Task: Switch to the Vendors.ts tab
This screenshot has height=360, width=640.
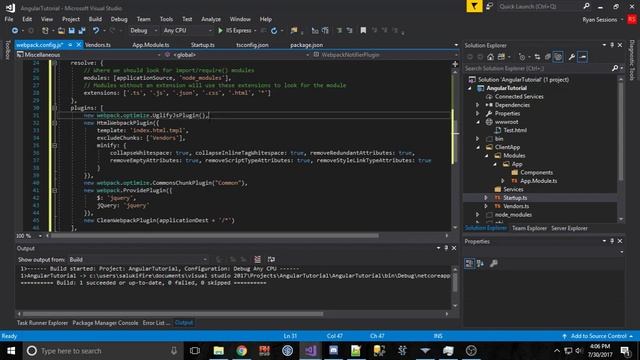Action: coord(98,45)
